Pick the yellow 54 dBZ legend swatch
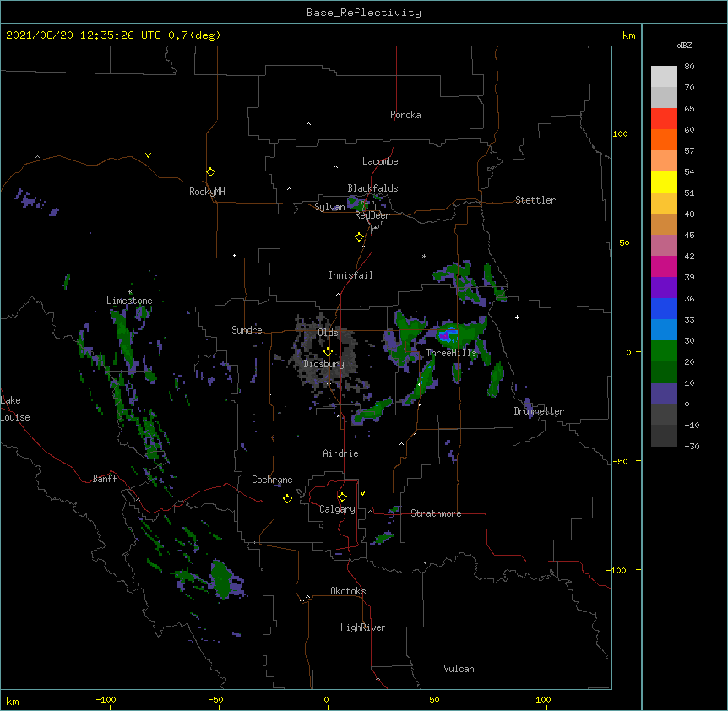 pyautogui.click(x=664, y=182)
